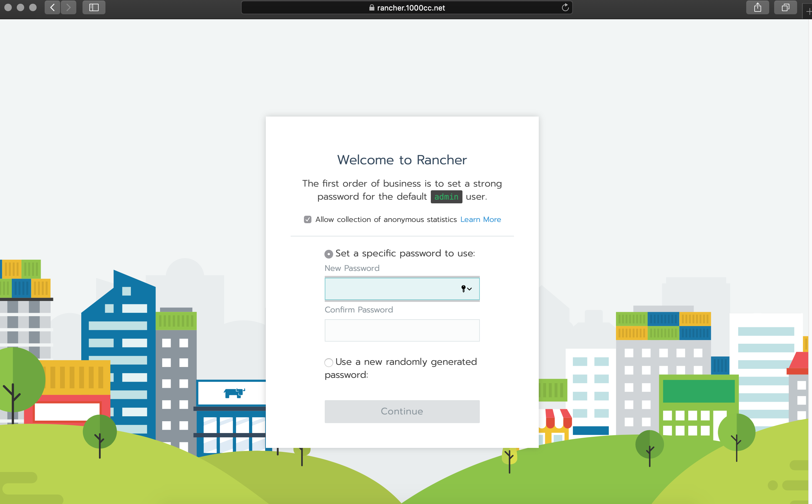Image resolution: width=812 pixels, height=504 pixels.
Task: Open the Learn More link
Action: coord(480,219)
